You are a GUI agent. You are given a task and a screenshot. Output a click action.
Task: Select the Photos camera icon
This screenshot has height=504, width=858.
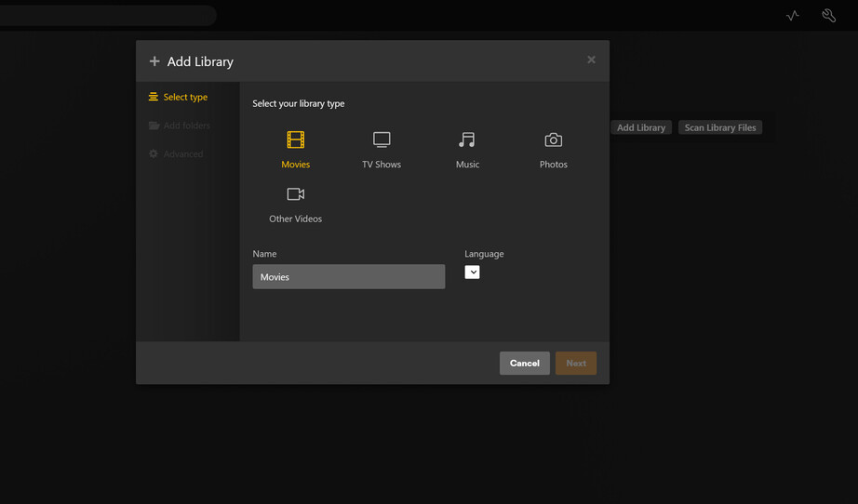[x=553, y=140]
